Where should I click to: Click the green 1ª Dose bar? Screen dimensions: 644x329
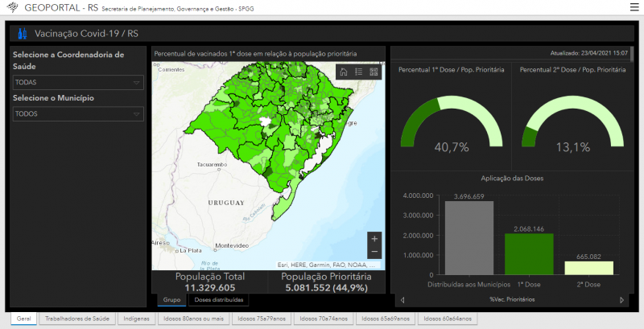[x=529, y=254]
